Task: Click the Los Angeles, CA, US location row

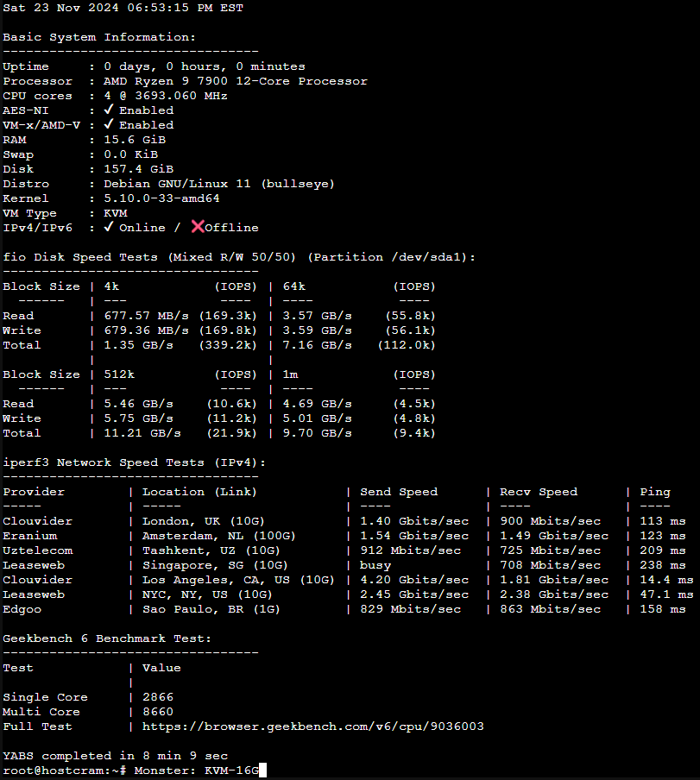Action: click(x=238, y=580)
